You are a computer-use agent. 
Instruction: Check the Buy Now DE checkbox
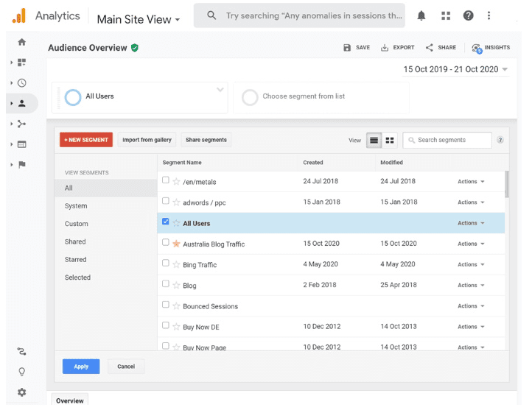(166, 325)
